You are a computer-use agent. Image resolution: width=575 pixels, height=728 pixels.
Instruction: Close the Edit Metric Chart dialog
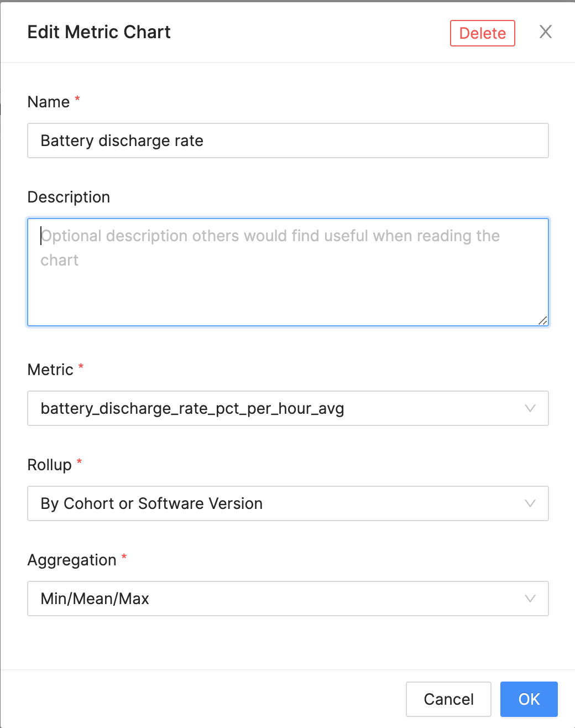pyautogui.click(x=545, y=32)
